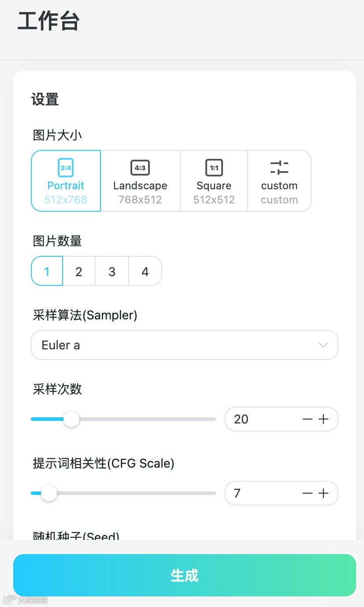Viewport: 364px width, 607px height.
Task: Decrease sampling steps with minus icon
Action: click(308, 419)
